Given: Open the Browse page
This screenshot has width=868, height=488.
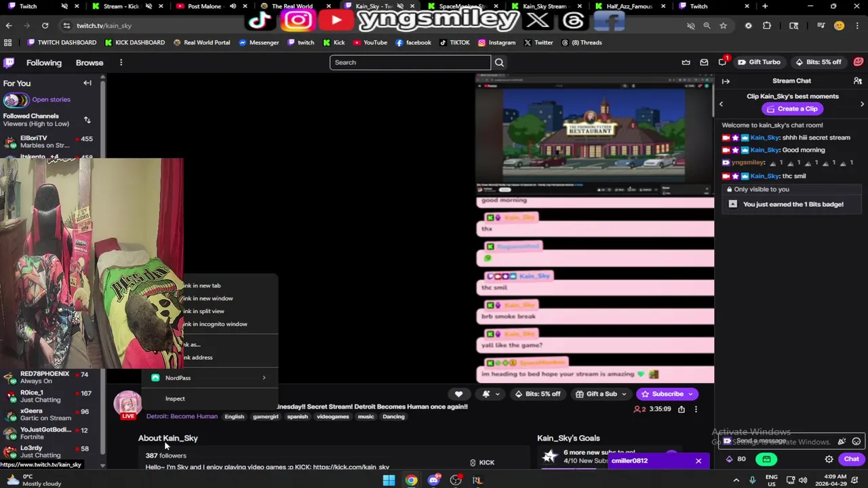Looking at the screenshot, I should (90, 62).
